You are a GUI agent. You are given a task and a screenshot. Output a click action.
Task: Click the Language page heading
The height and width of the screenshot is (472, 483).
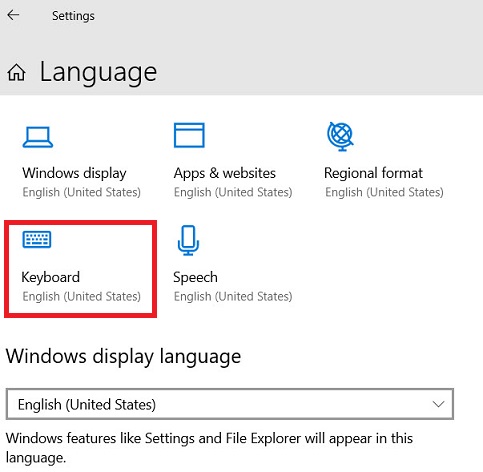click(x=98, y=72)
